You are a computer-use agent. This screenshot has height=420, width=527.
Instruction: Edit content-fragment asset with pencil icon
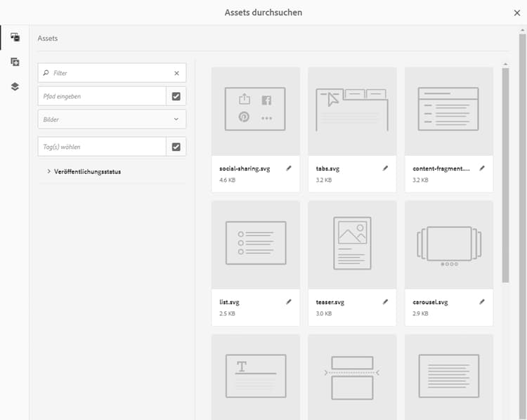[482, 169]
